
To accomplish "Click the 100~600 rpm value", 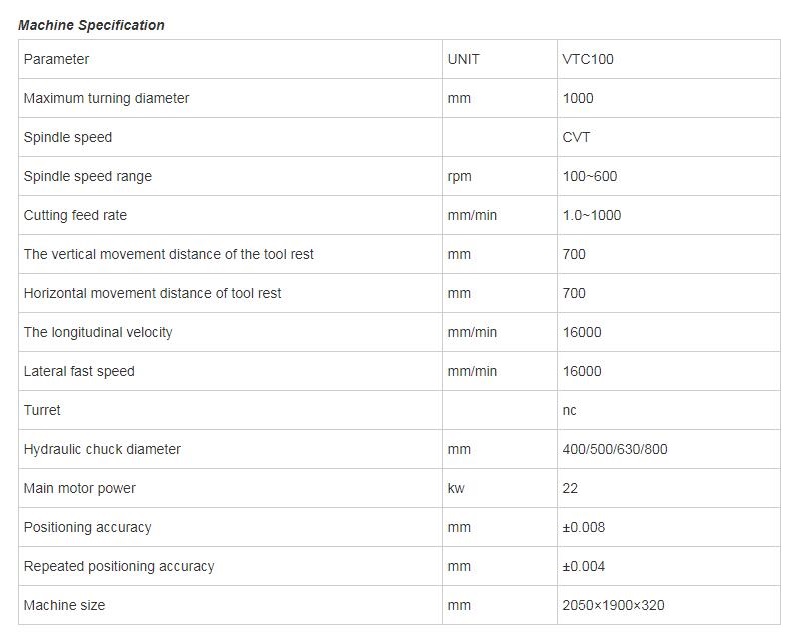I will (590, 176).
